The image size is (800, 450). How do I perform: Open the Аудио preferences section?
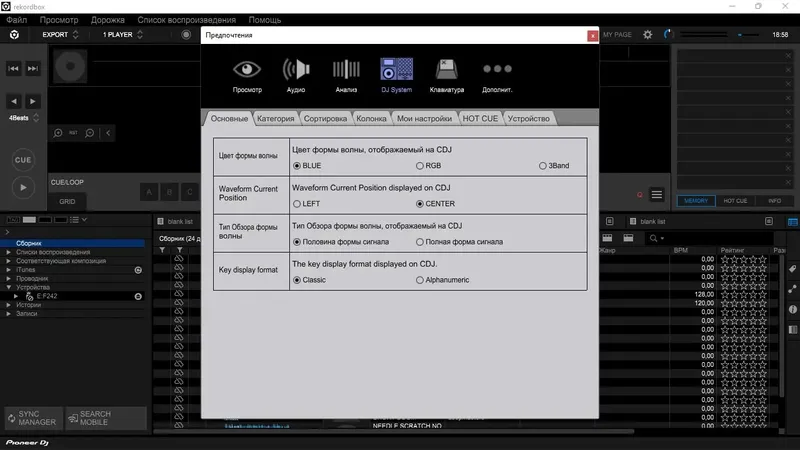(296, 76)
